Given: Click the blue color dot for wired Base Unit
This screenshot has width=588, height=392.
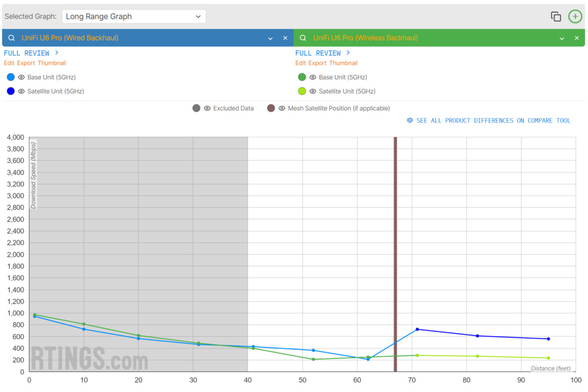Looking at the screenshot, I should (x=10, y=77).
